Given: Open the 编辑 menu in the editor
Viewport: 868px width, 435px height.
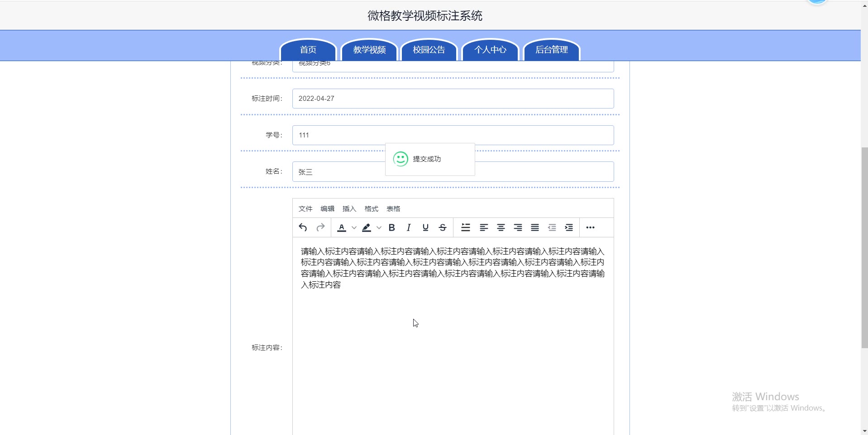Looking at the screenshot, I should [327, 208].
